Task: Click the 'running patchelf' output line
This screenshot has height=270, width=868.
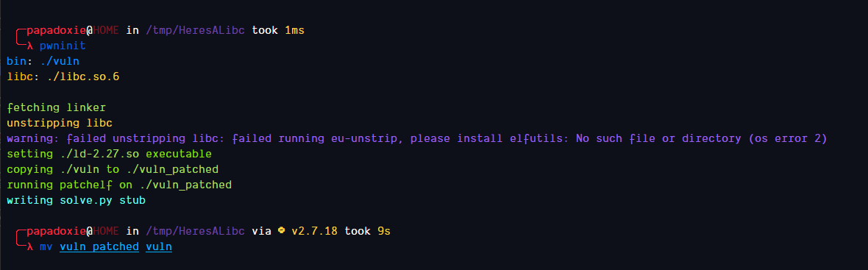Action: (119, 184)
